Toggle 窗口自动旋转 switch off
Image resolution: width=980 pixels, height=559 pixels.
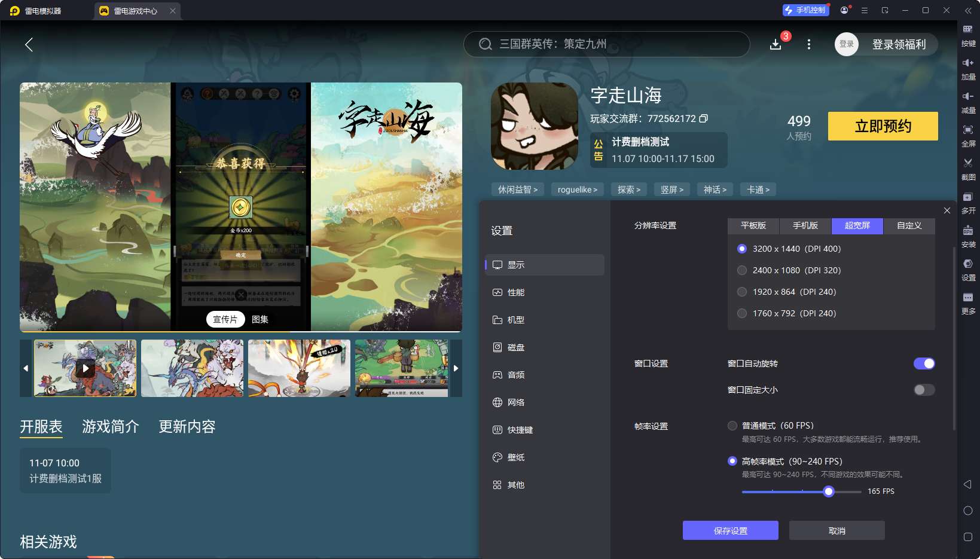pos(924,363)
